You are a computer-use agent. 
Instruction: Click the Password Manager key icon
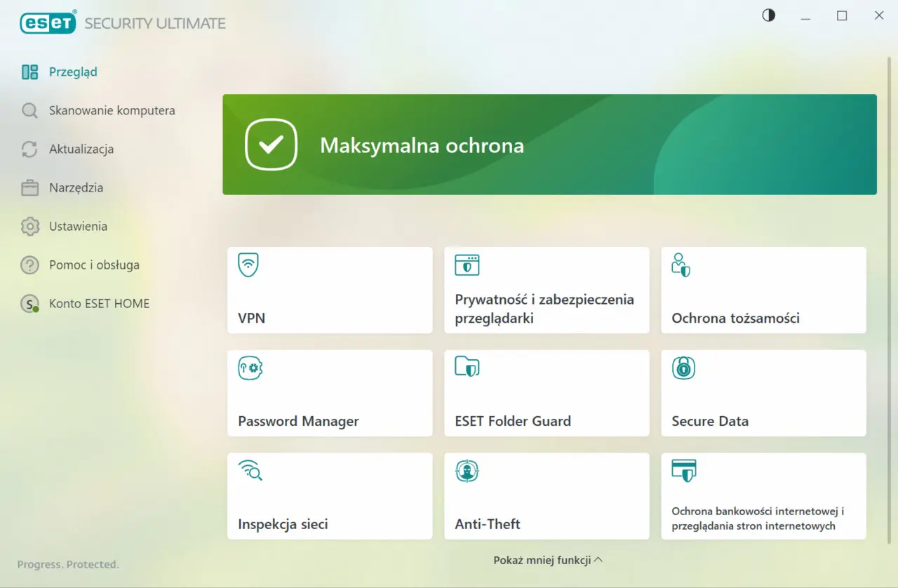click(250, 368)
